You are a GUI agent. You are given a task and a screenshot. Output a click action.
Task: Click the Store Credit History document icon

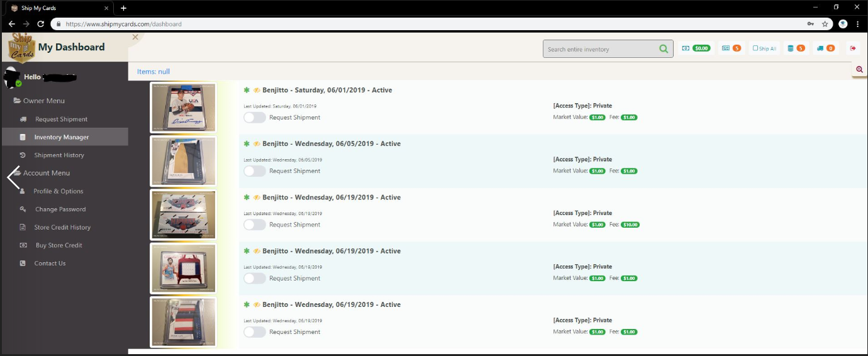[23, 228]
